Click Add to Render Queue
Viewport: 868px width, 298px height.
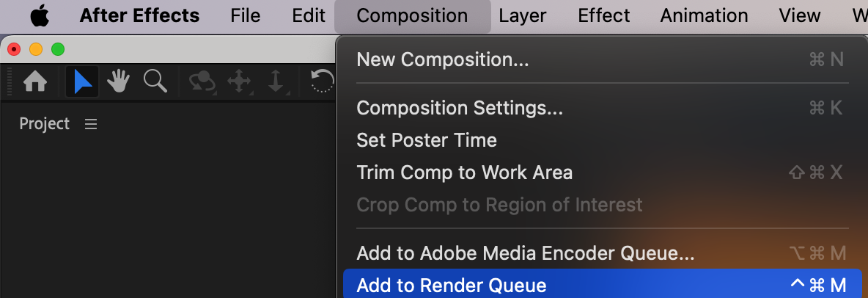(452, 286)
